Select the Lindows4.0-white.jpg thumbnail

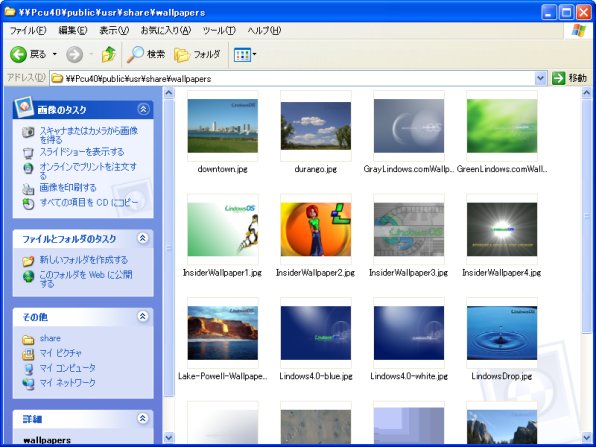(x=409, y=333)
